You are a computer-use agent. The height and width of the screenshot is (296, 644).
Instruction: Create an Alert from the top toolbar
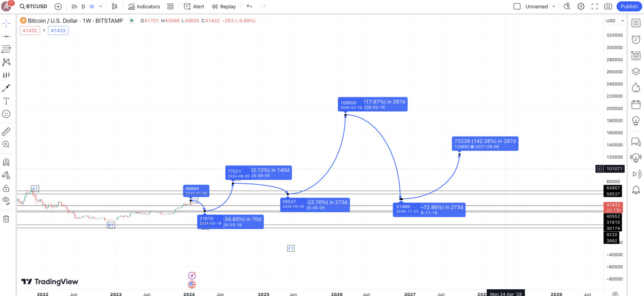[194, 6]
